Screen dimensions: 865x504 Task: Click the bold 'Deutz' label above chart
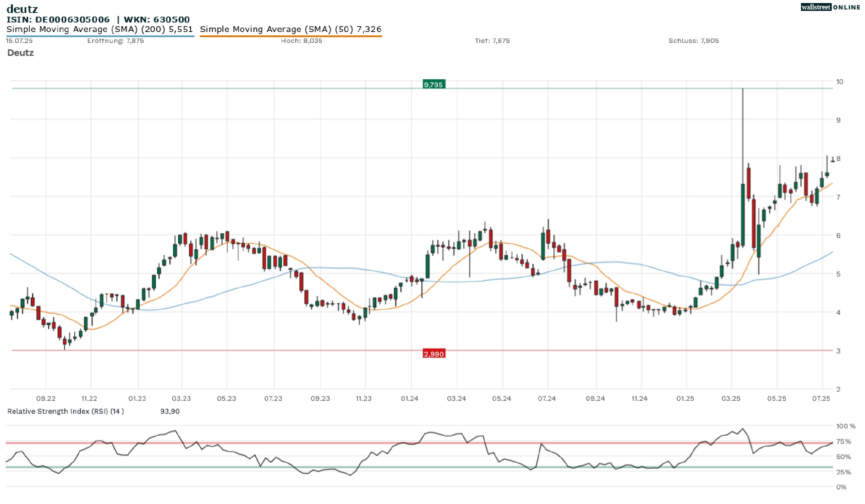point(20,52)
